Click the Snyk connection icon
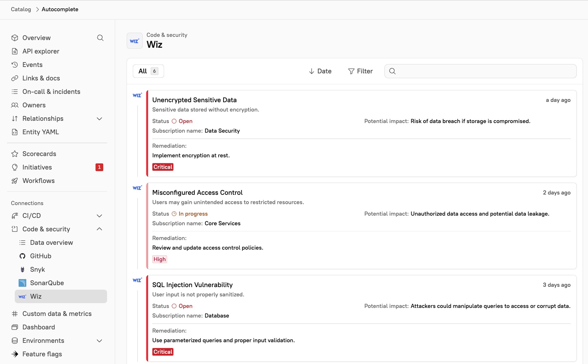 [22, 269]
